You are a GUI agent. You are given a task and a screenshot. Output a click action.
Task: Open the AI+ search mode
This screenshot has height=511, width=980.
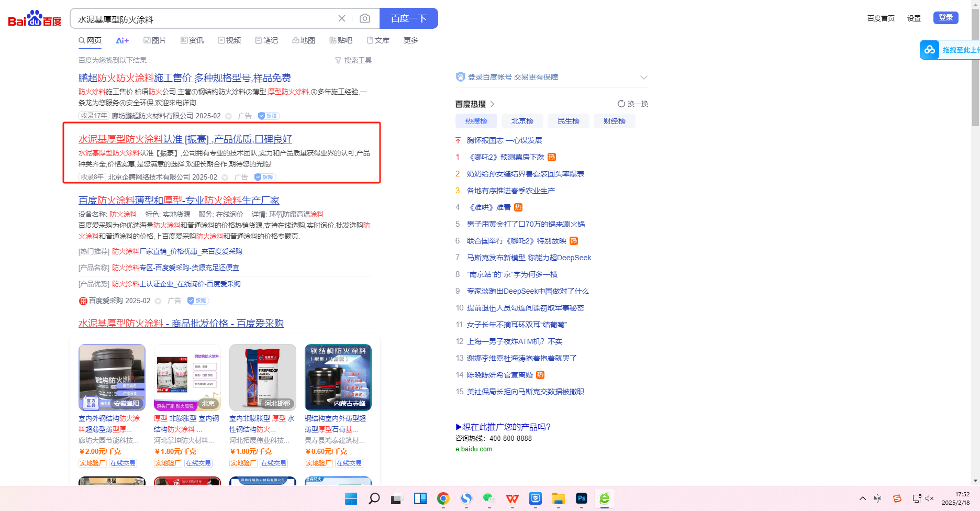(x=122, y=40)
